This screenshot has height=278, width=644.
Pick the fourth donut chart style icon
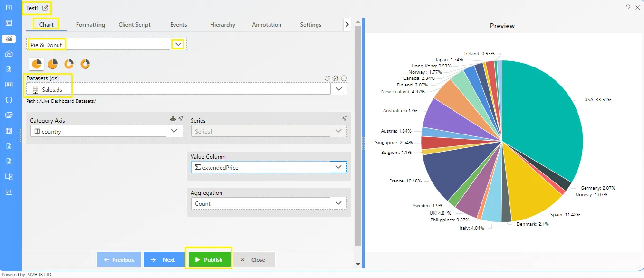click(x=85, y=64)
